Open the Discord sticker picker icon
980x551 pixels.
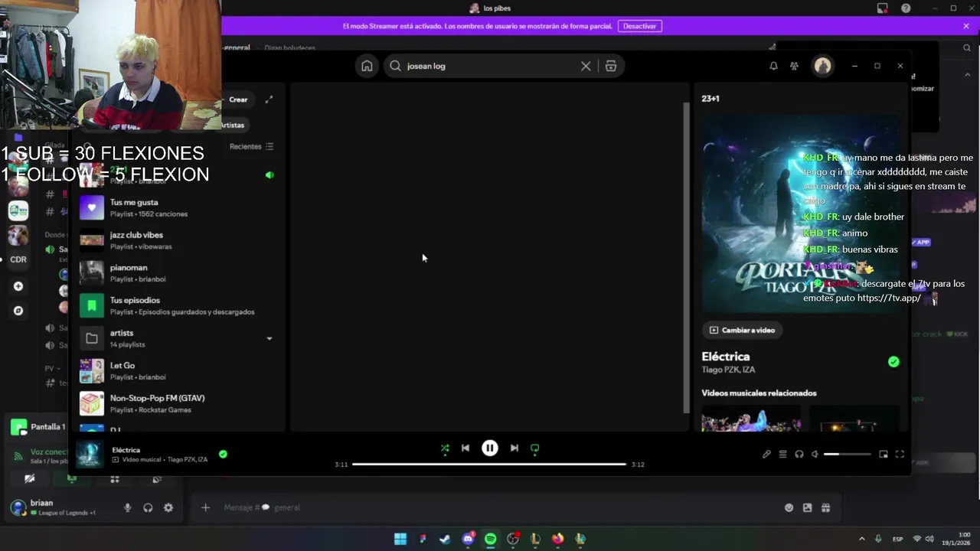807,507
